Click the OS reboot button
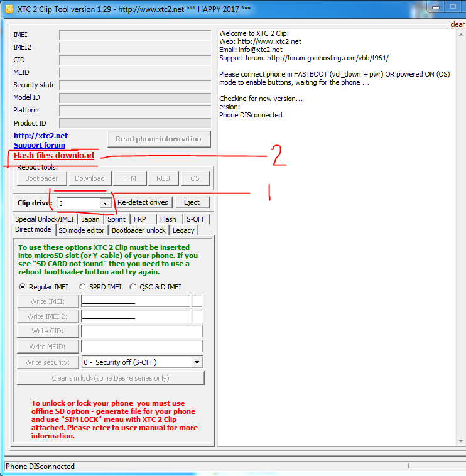This screenshot has height=476, width=466. (x=195, y=178)
